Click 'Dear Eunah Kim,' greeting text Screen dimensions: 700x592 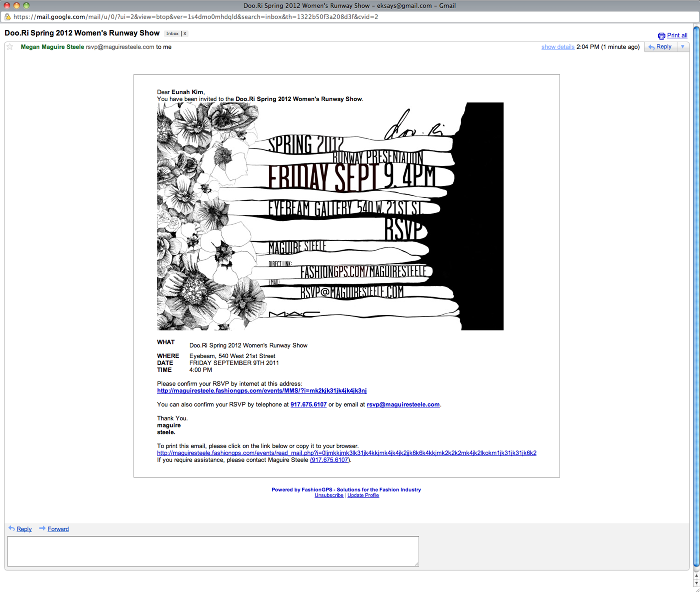(x=181, y=92)
